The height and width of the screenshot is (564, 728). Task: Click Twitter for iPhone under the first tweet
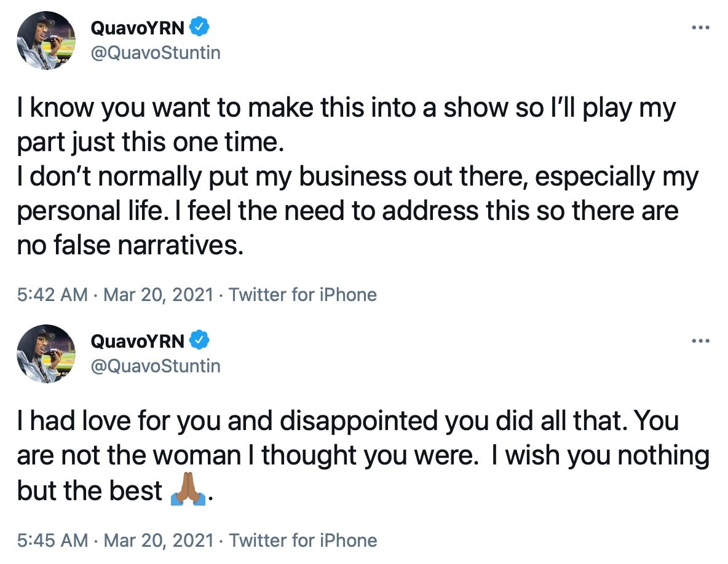click(303, 295)
